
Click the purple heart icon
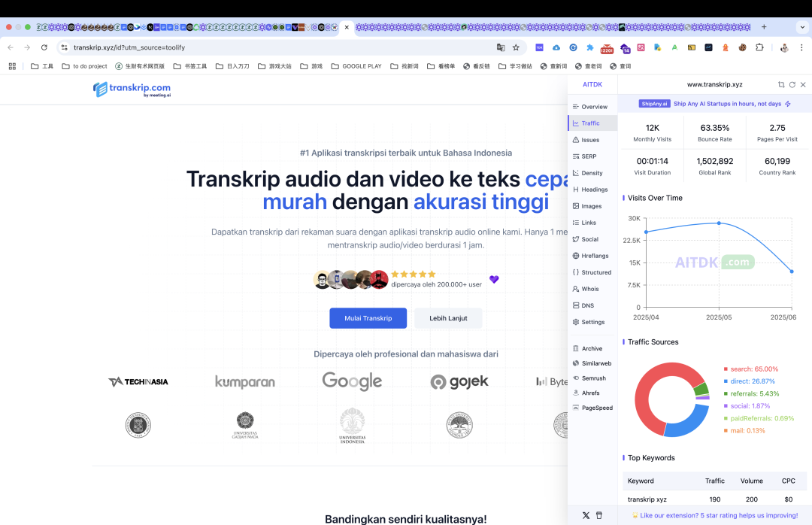tap(494, 279)
